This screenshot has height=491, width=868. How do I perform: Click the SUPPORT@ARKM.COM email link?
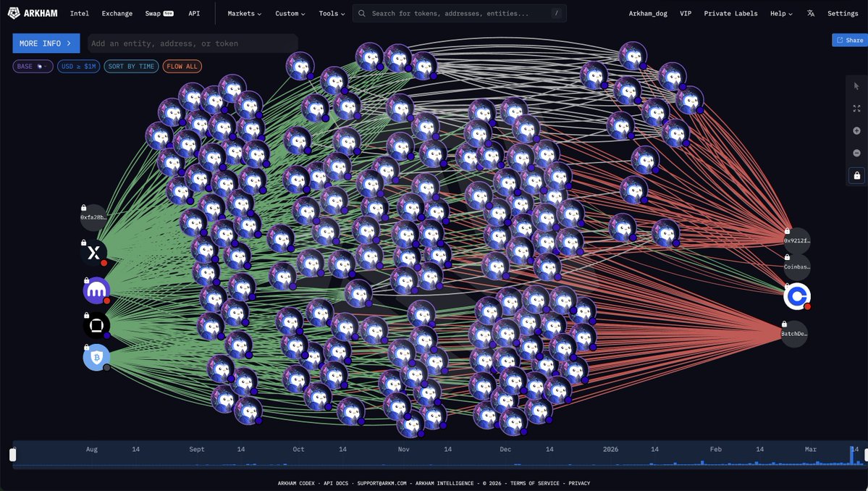[382, 483]
